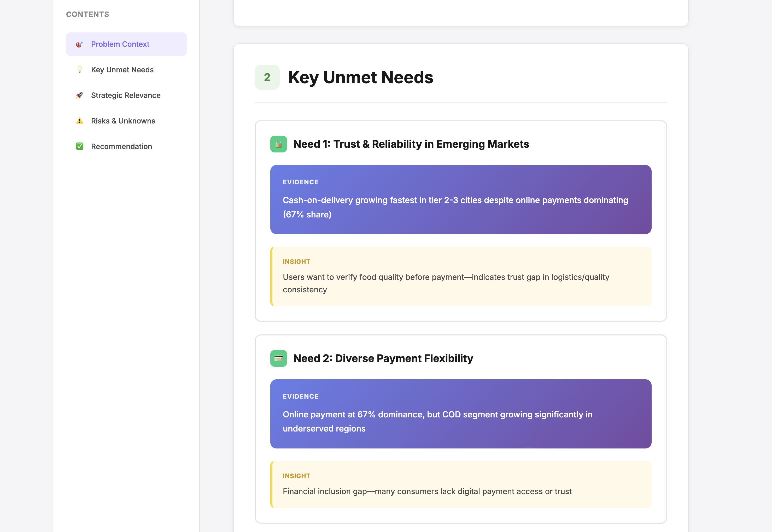The image size is (772, 532).
Task: Click the CONTENTS heading in the sidebar
Action: 87,14
